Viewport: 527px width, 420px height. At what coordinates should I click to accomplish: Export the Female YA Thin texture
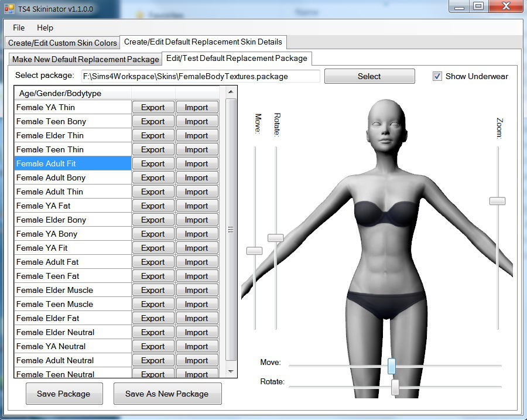[153, 107]
